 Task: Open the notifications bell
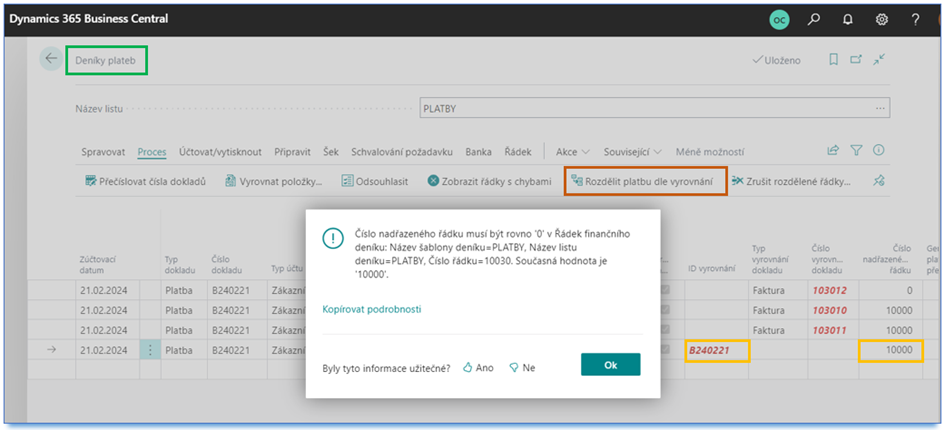(x=848, y=19)
